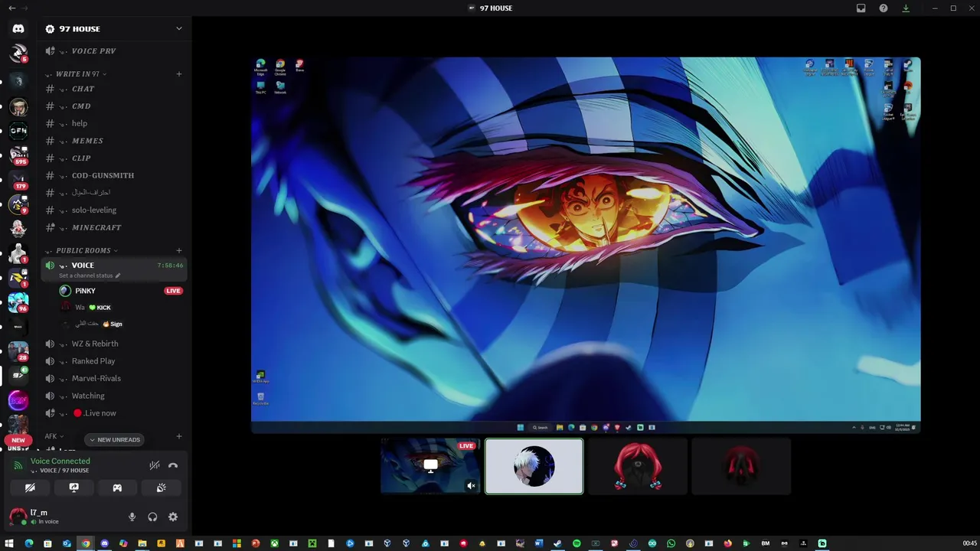Open Discord direct messages home icon
The width and height of the screenshot is (980, 551).
tap(18, 28)
